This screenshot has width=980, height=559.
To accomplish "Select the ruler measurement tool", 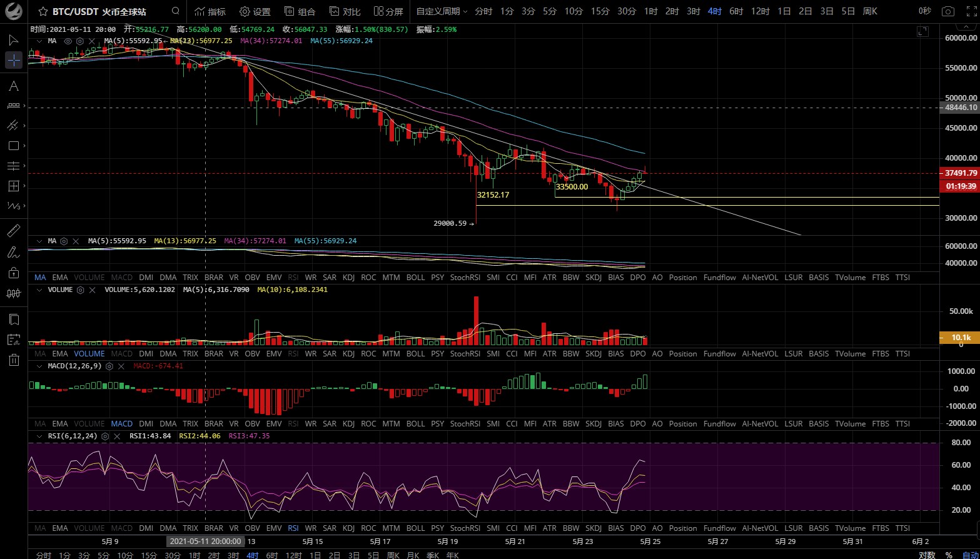I will tap(13, 231).
